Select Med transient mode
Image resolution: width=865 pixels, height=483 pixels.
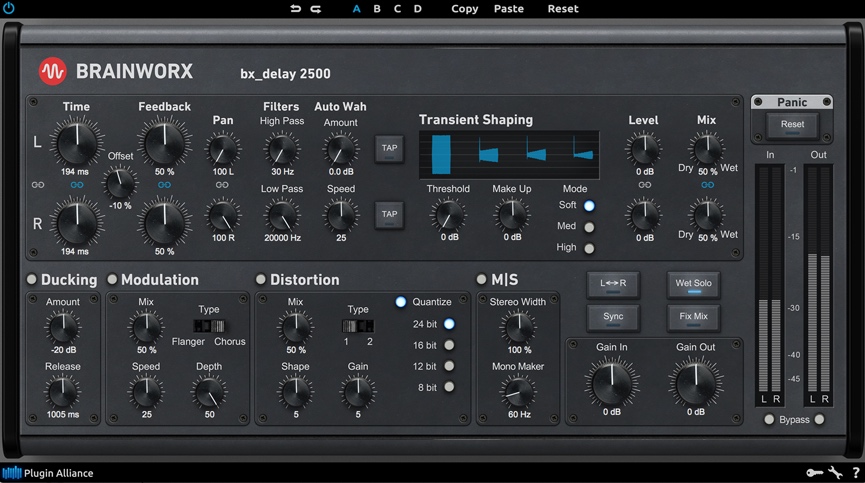(589, 227)
